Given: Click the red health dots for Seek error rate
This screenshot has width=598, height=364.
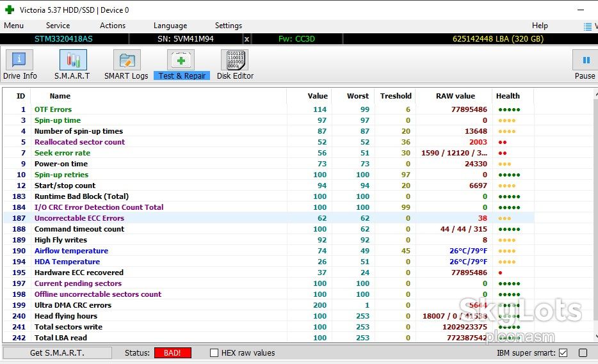Looking at the screenshot, I should (x=502, y=154).
